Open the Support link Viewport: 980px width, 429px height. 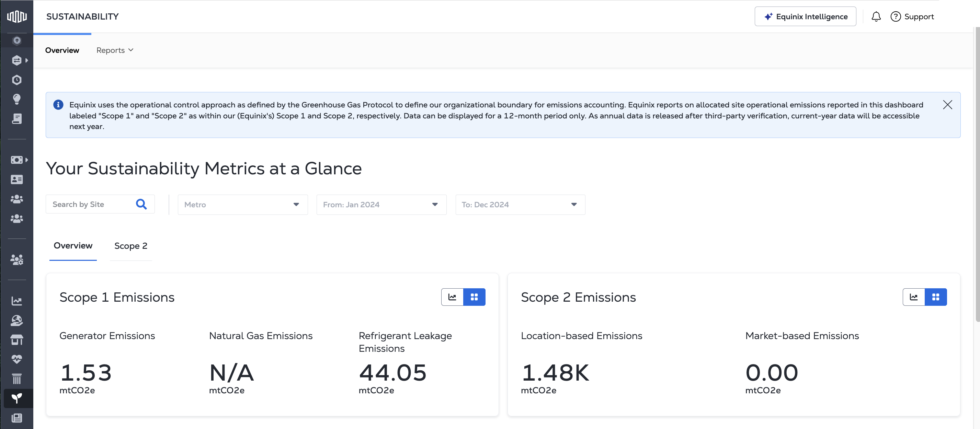912,16
